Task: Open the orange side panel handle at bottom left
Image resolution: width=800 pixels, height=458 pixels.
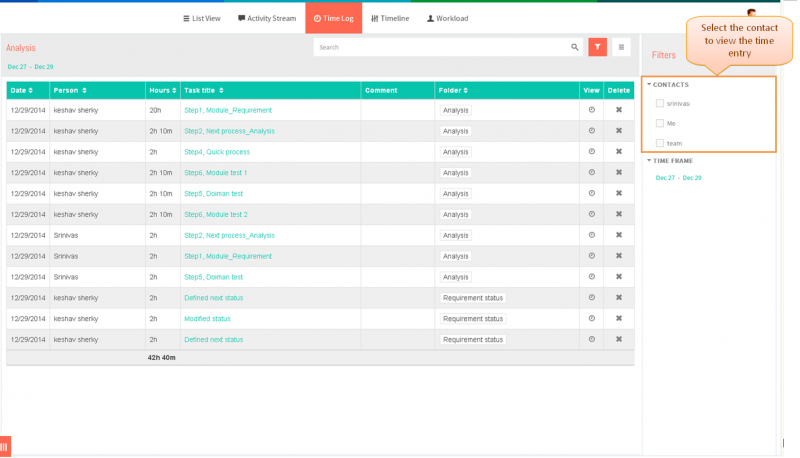Action: [x=5, y=447]
